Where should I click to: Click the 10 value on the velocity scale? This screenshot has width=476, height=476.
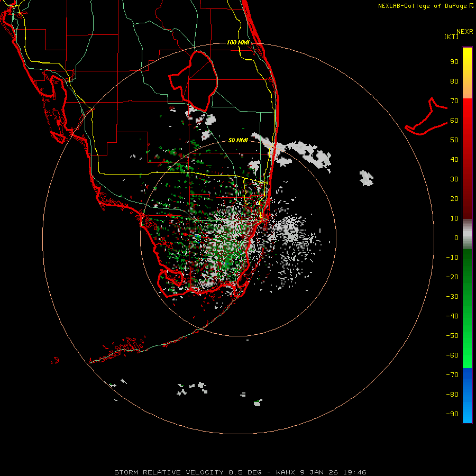(x=454, y=218)
